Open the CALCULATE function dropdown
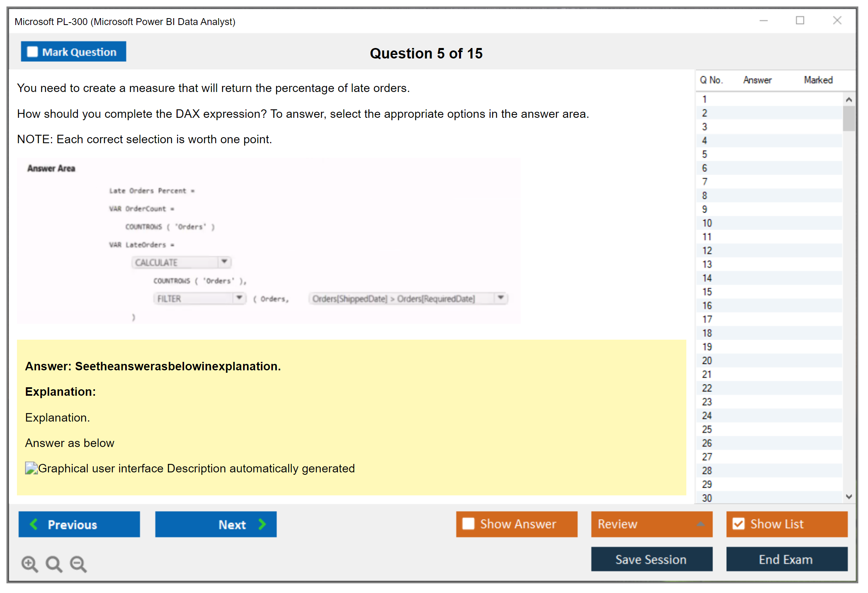This screenshot has width=868, height=593. 224,262
